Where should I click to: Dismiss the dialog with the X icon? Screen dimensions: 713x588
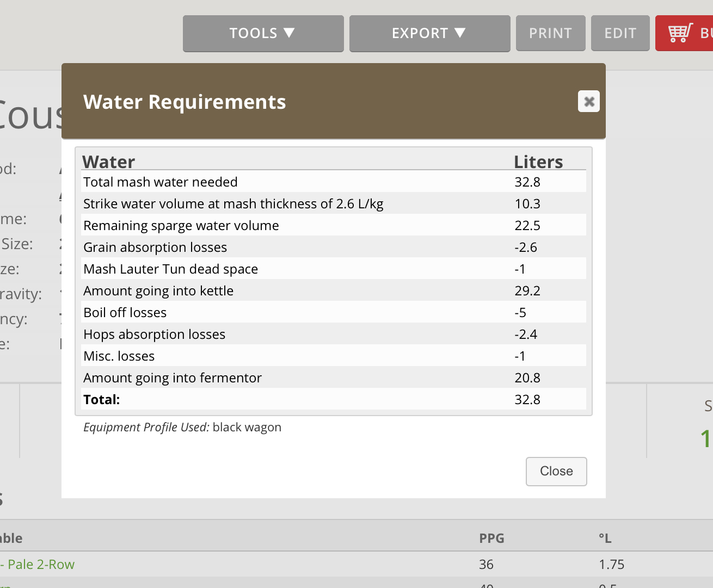pyautogui.click(x=588, y=101)
